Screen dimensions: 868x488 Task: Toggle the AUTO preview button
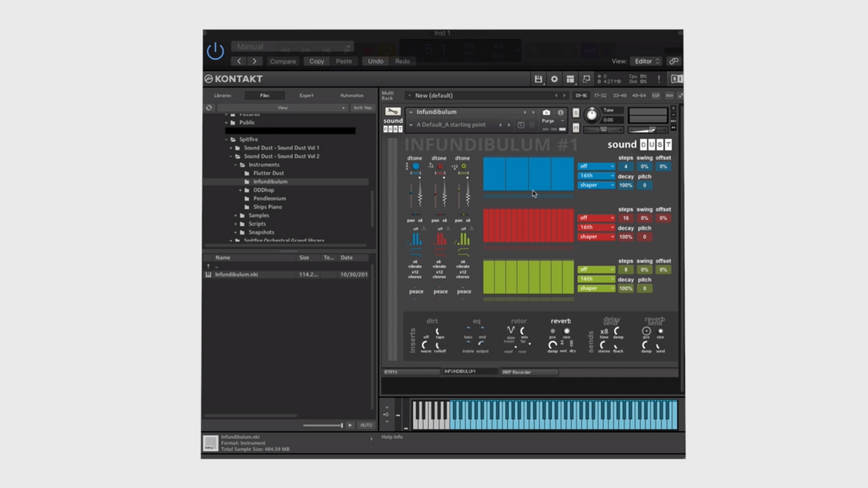(366, 425)
